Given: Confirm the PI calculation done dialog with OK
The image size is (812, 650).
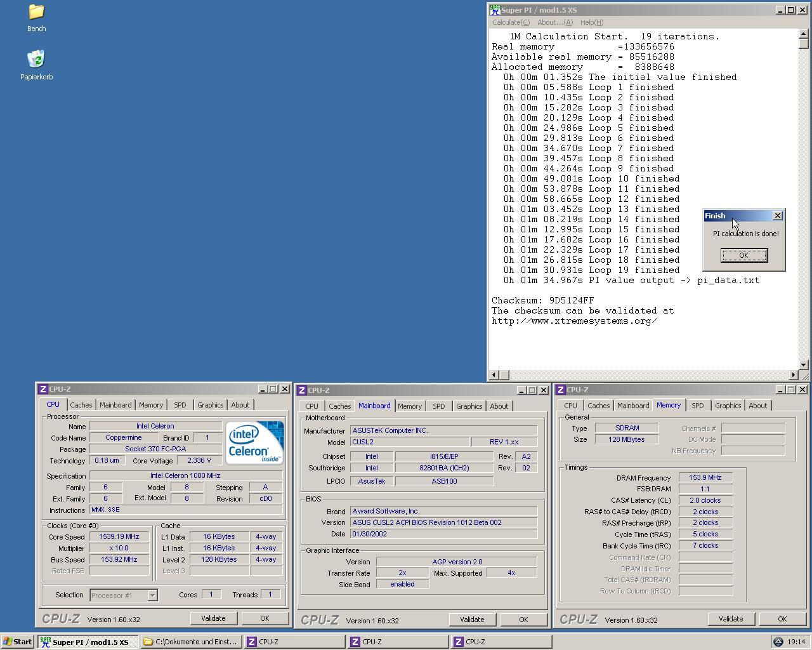Looking at the screenshot, I should tap(743, 255).
